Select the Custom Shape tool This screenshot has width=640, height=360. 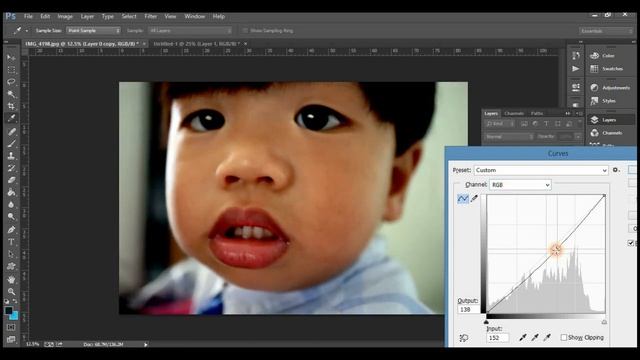(11, 267)
